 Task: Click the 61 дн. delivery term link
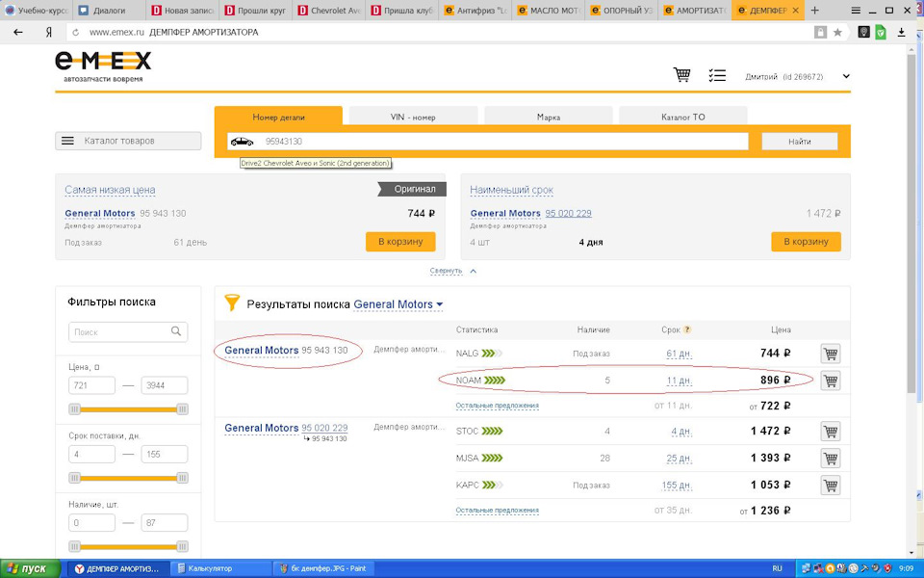pos(679,354)
